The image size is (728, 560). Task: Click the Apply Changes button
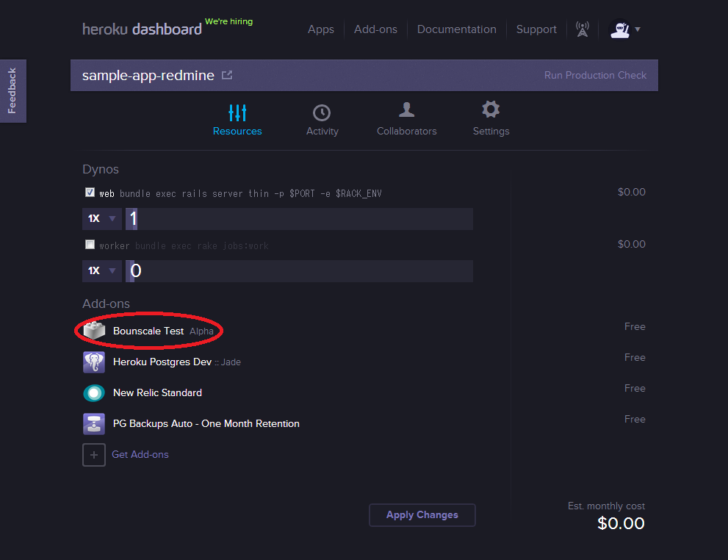422,515
